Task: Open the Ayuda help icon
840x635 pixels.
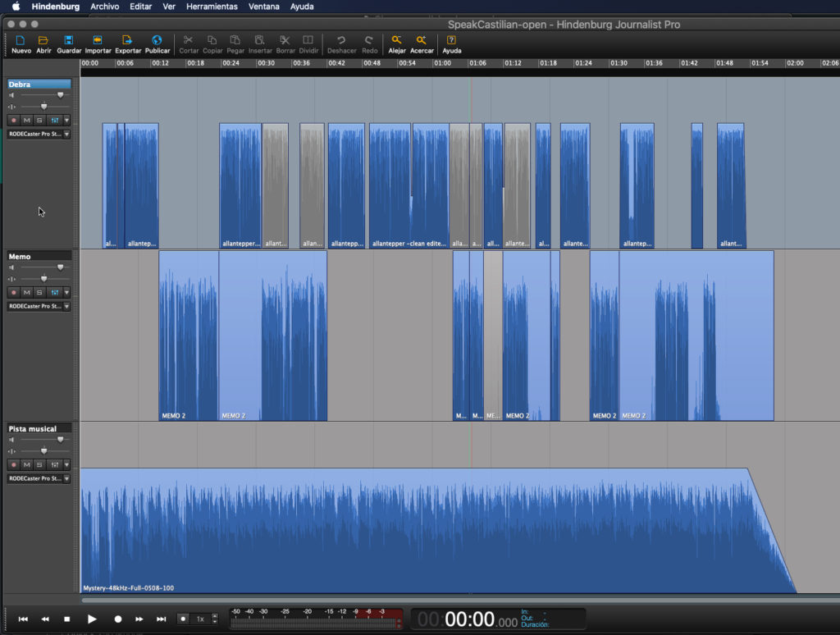Action: point(452,44)
